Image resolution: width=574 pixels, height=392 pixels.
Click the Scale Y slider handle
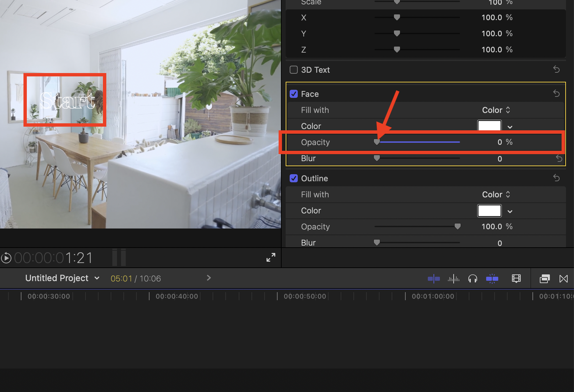tap(397, 33)
